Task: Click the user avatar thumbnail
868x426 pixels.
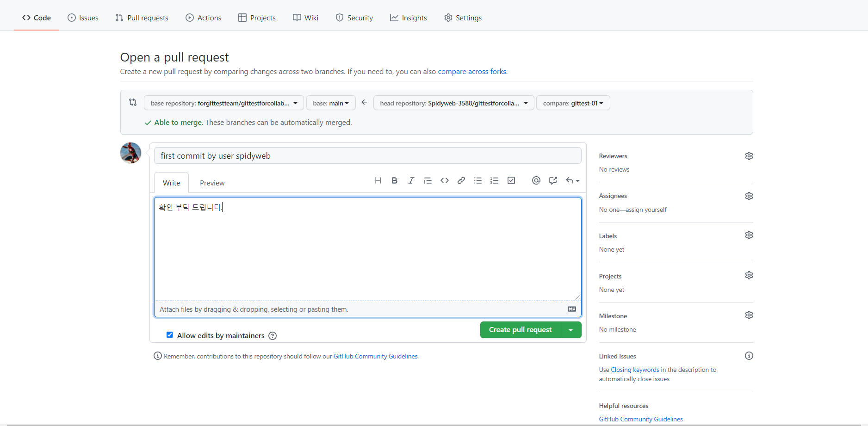Action: (130, 153)
